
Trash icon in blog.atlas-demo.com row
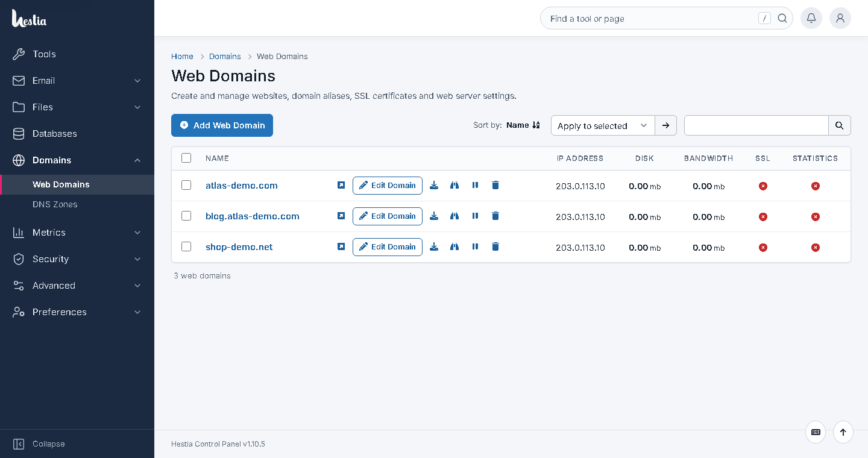[495, 216]
